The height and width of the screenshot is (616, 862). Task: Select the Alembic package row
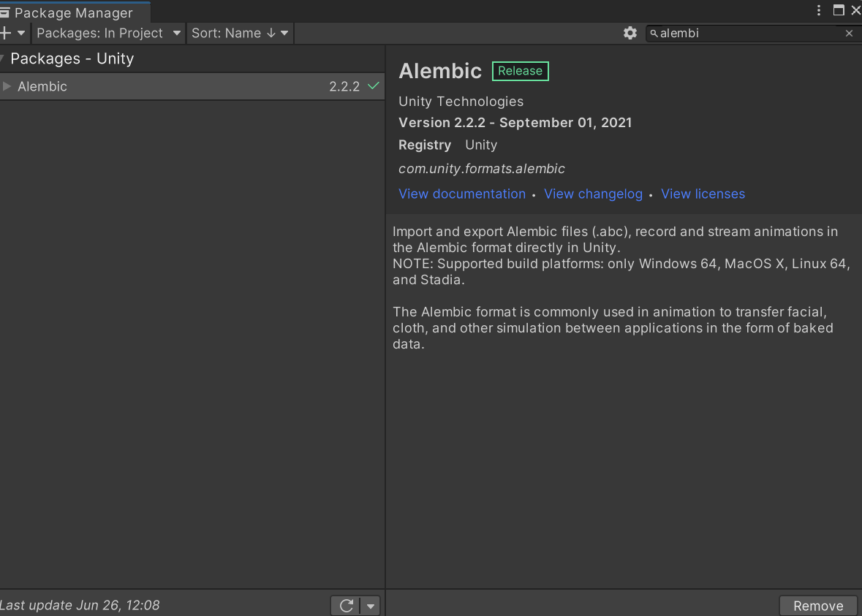192,86
